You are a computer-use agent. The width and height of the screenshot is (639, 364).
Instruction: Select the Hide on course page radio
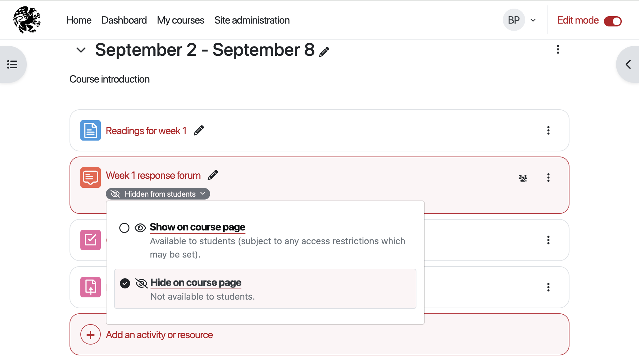coord(125,283)
